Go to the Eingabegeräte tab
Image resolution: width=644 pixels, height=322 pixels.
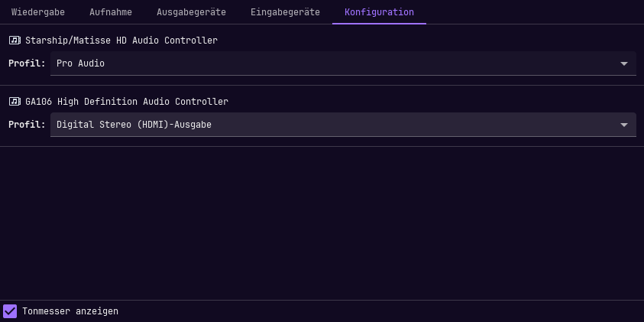[x=285, y=12]
